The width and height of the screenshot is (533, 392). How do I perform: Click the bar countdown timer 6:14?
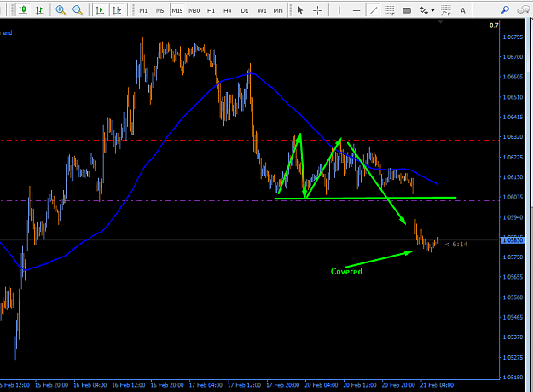click(456, 245)
